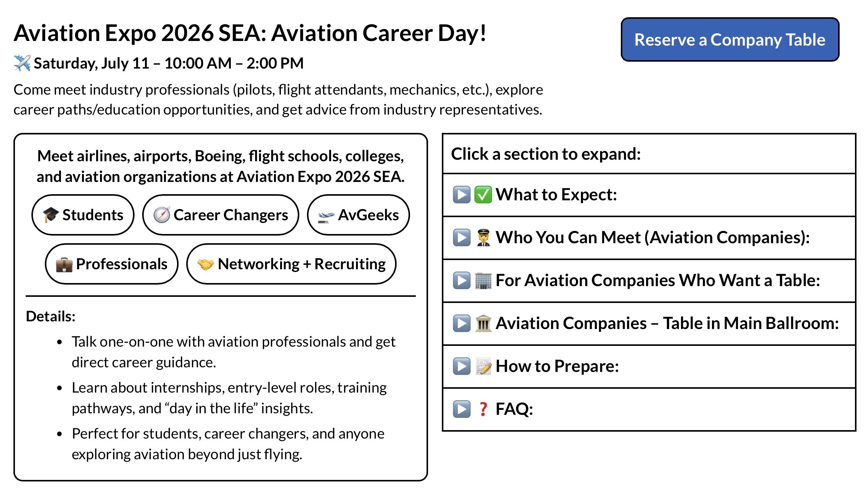The width and height of the screenshot is (868, 496).
Task: Click the office building icon
Action: tap(483, 280)
